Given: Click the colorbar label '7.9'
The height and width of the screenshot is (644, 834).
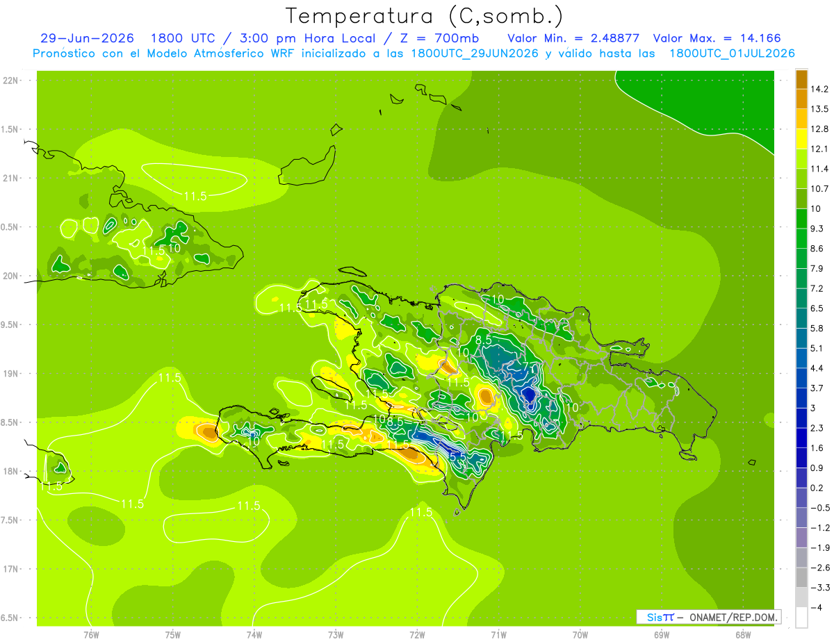Looking at the screenshot, I should tap(817, 268).
